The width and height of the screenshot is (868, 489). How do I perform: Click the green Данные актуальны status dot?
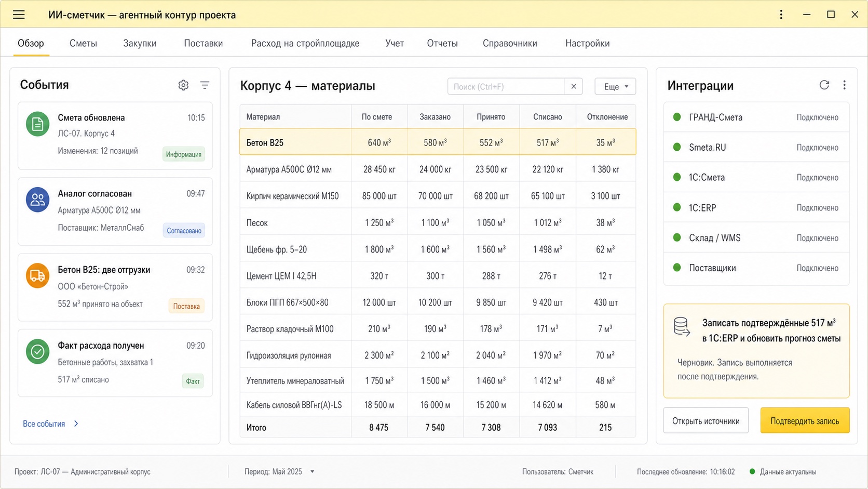pos(752,472)
